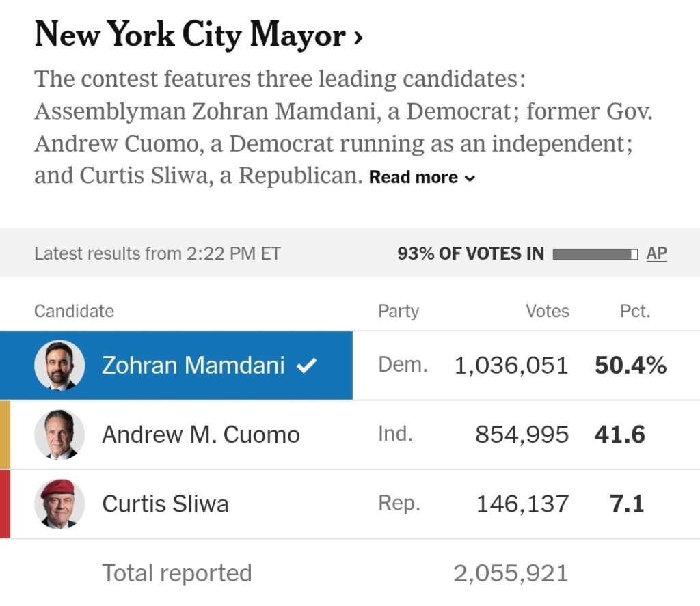
Task: Click the winner checkmark next to Mamdani
Action: 306,366
